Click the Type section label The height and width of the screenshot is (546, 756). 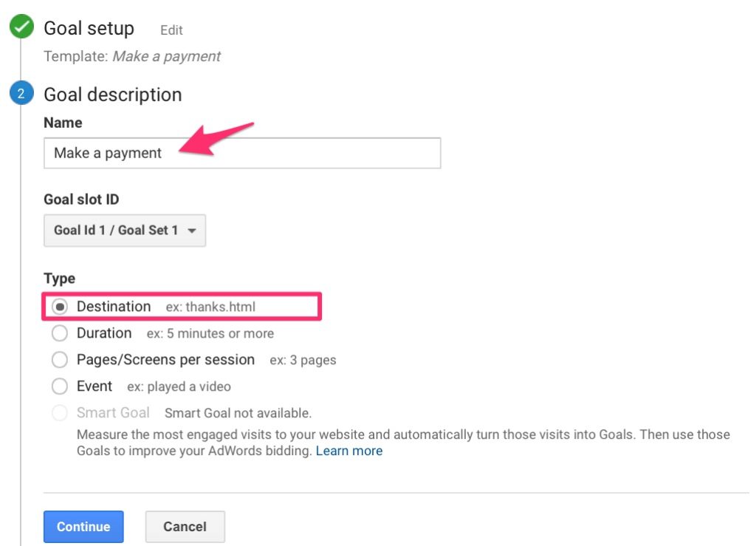pos(58,279)
